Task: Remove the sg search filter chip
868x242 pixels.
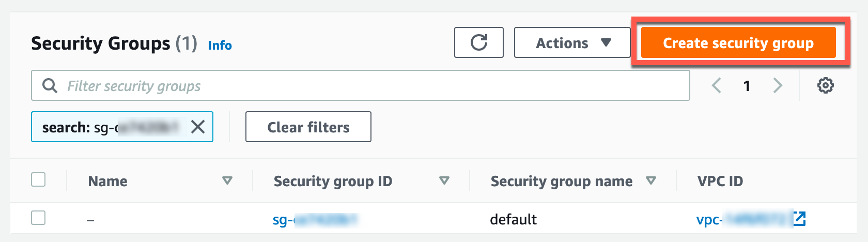Action: tap(198, 127)
